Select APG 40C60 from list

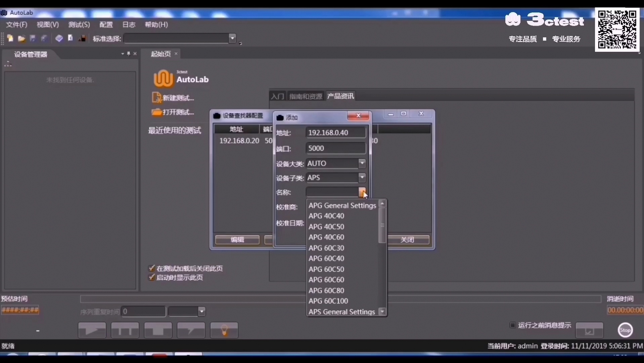click(342, 237)
